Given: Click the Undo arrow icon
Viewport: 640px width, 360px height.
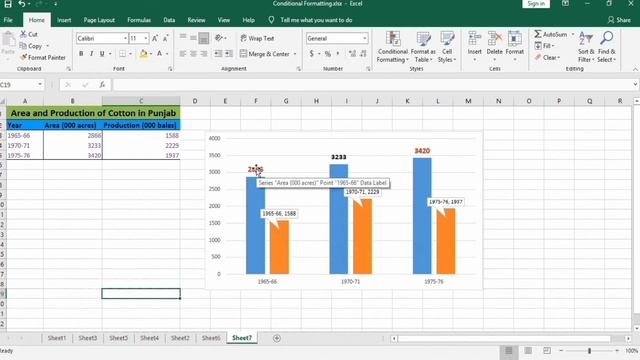Looking at the screenshot, I should coord(22,4).
